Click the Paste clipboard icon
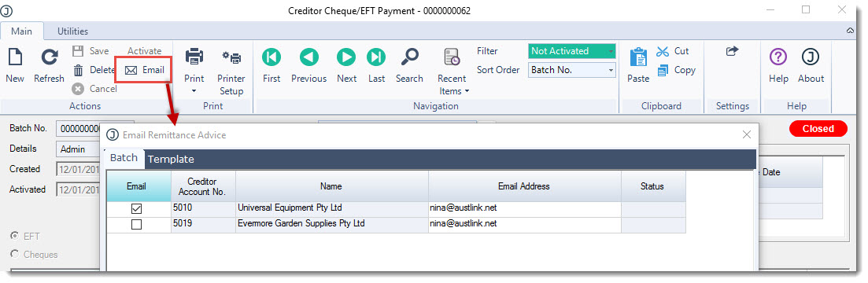The width and height of the screenshot is (868, 283). point(638,57)
